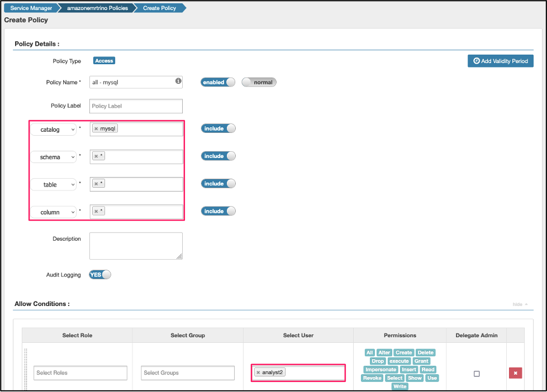Viewport: 547px width, 392px height.
Task: Open amazonemrtrino Policies breadcrumb
Action: click(97, 8)
